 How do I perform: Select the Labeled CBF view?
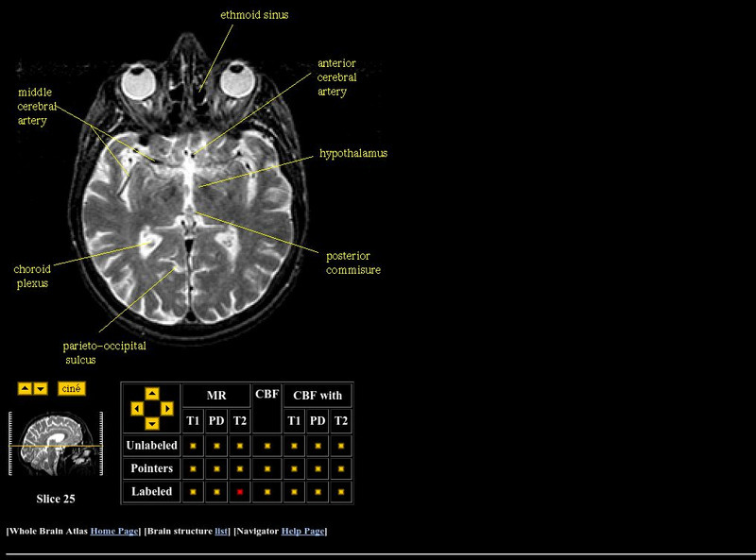pos(266,490)
